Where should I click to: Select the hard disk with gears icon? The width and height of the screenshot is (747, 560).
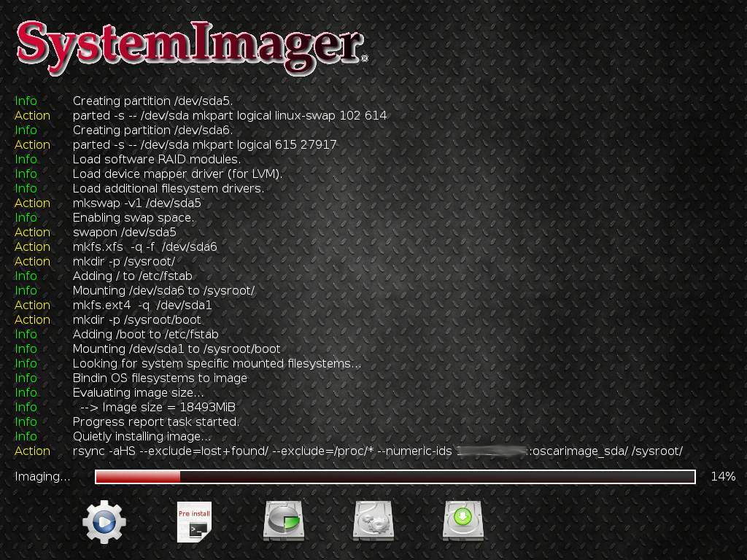[x=373, y=521]
